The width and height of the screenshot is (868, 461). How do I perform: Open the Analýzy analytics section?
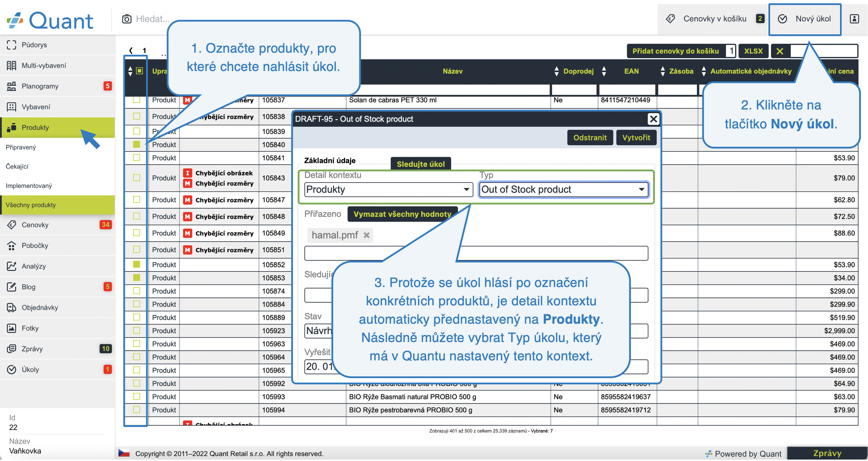pos(57,266)
